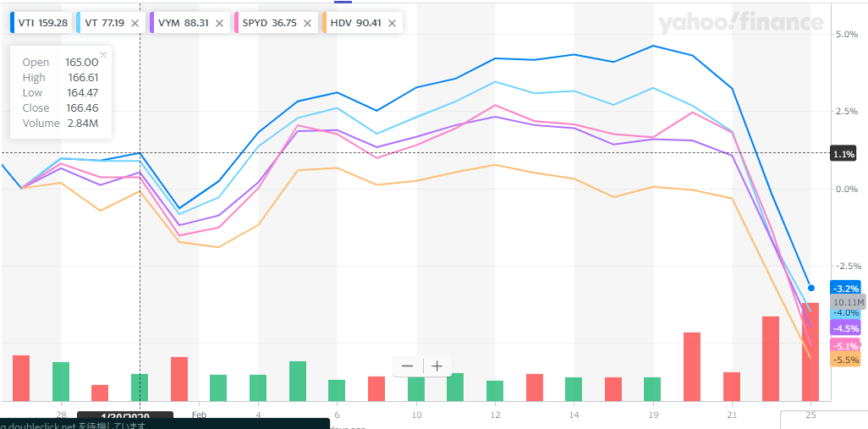Click the 2.5% y-axis label

pos(846,111)
